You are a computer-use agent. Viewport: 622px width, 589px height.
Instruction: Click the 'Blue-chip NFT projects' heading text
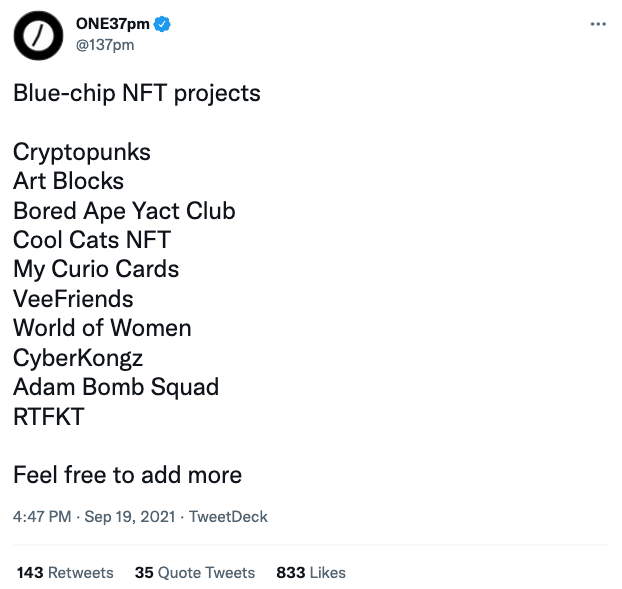tap(137, 94)
